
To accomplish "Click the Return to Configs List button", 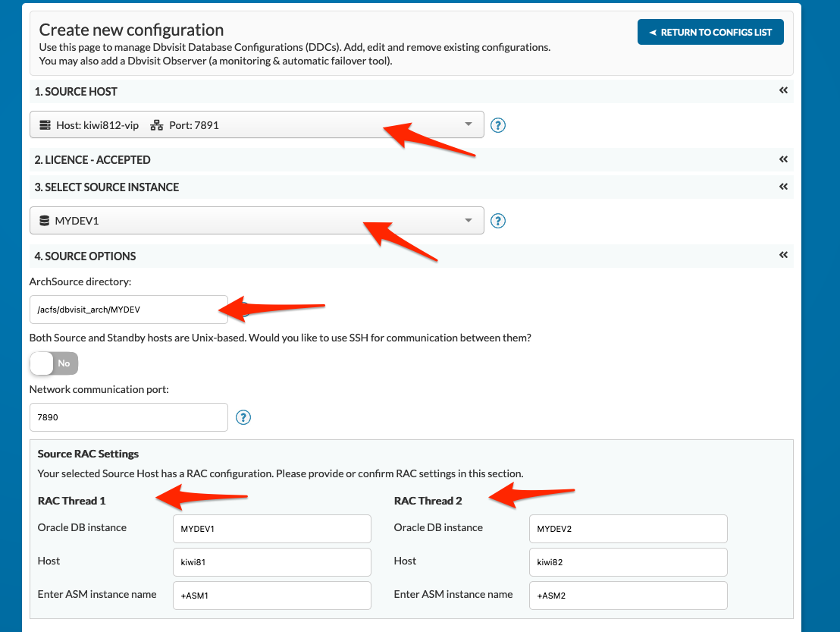I will pyautogui.click(x=710, y=32).
